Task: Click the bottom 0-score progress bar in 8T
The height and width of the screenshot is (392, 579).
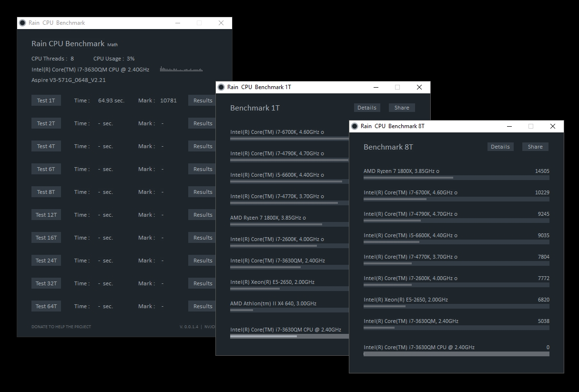Action: pyautogui.click(x=456, y=354)
